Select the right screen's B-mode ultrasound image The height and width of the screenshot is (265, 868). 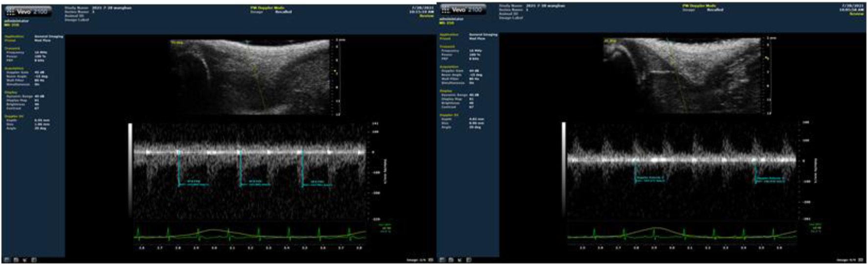(x=683, y=76)
